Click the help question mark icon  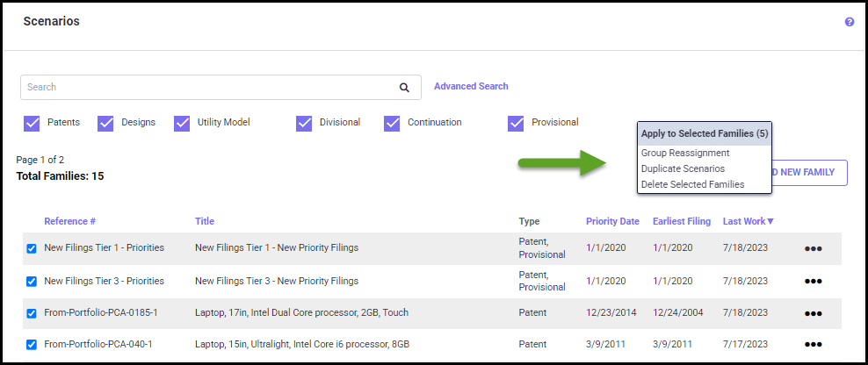850,22
